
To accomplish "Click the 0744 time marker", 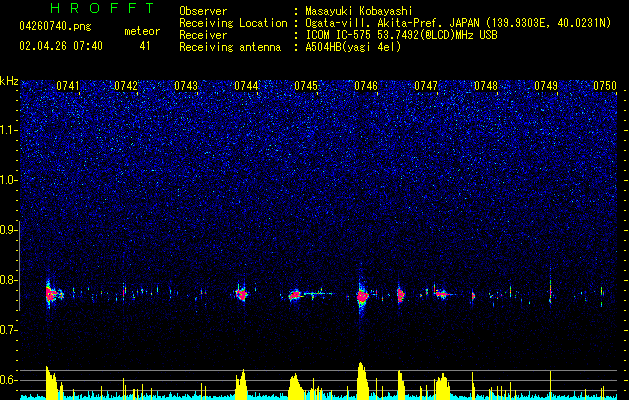I will pos(246,86).
